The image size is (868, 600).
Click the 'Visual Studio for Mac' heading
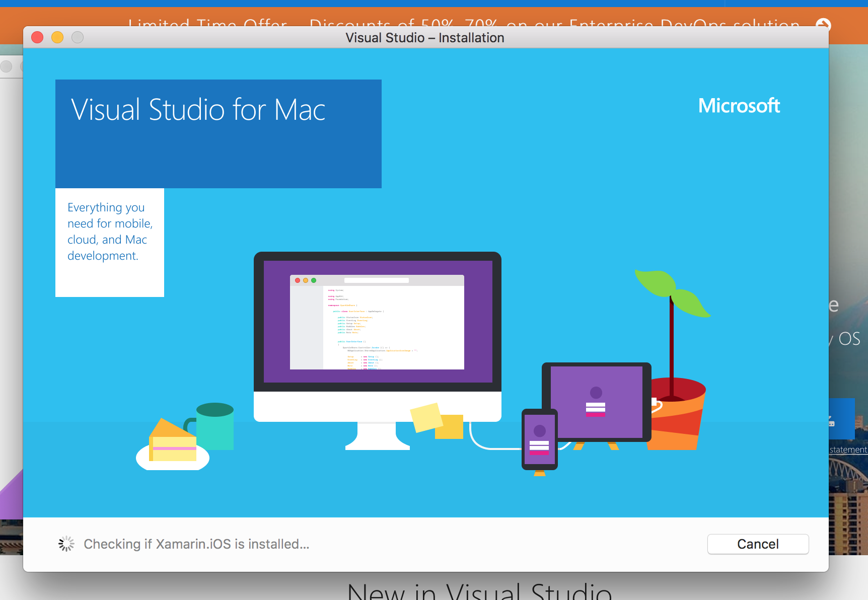pyautogui.click(x=198, y=110)
